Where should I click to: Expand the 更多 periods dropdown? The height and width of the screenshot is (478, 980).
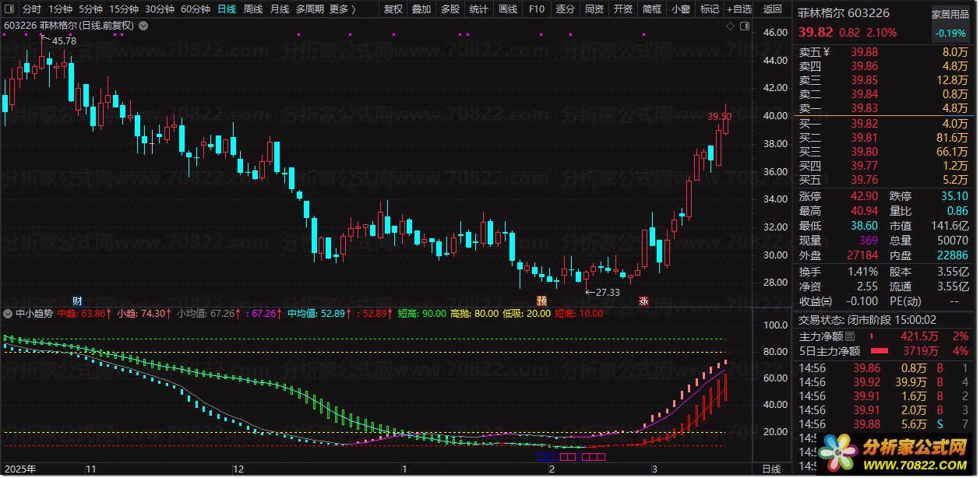pyautogui.click(x=343, y=9)
